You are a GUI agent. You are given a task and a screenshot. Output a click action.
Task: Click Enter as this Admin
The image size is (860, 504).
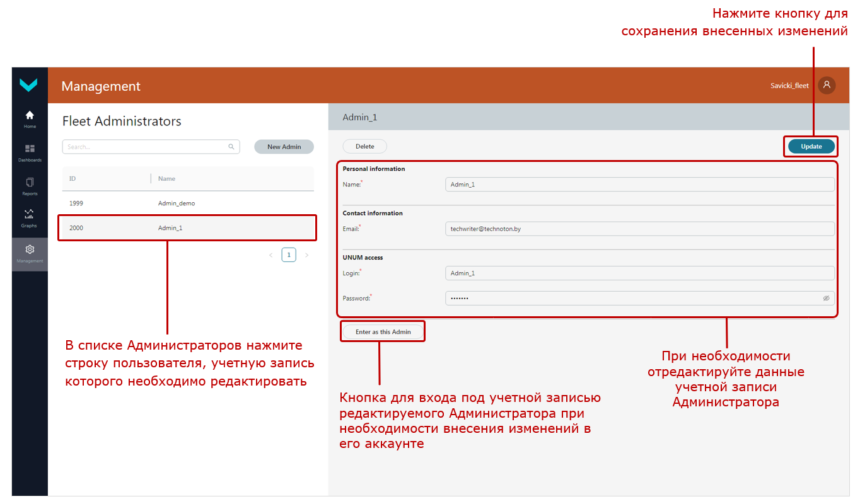click(x=382, y=331)
